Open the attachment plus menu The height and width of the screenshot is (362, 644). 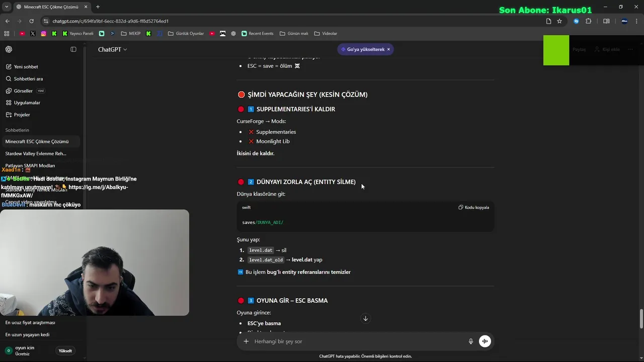pyautogui.click(x=246, y=341)
